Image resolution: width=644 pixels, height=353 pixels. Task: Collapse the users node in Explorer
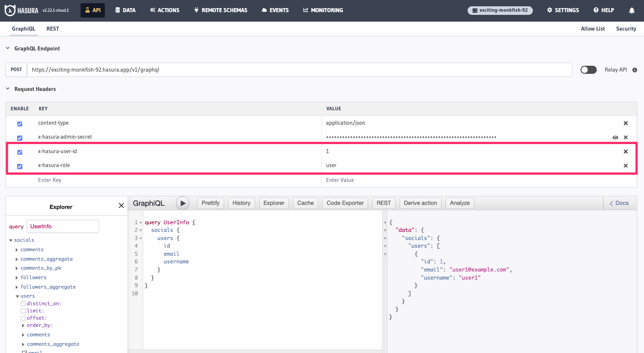tap(17, 296)
